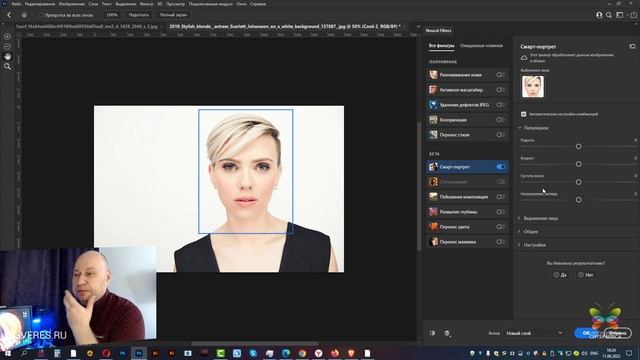Open the workspace layout icon in top-right bar
640x360 pixels.
point(620,15)
